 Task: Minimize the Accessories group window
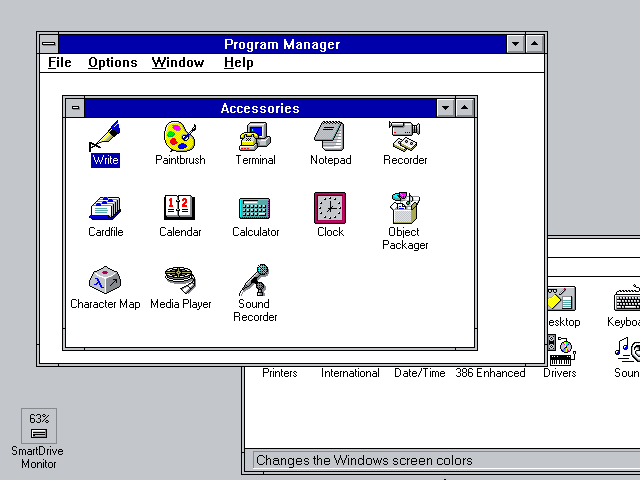tap(445, 108)
